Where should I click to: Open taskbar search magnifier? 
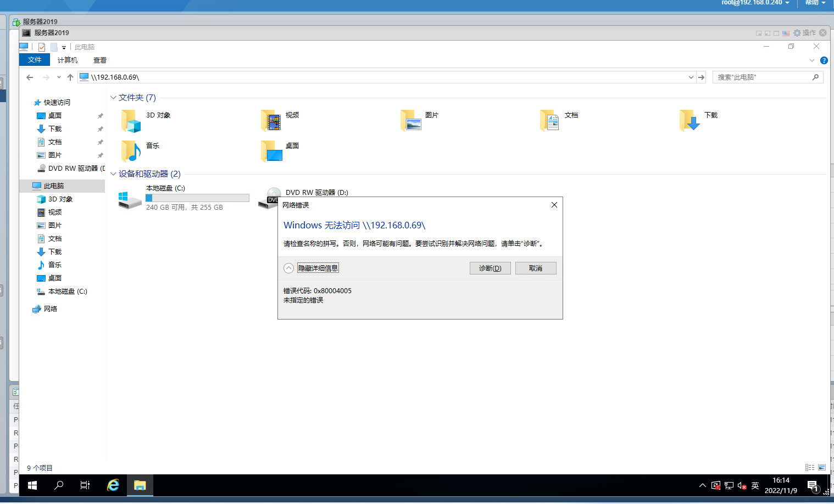[x=59, y=485]
